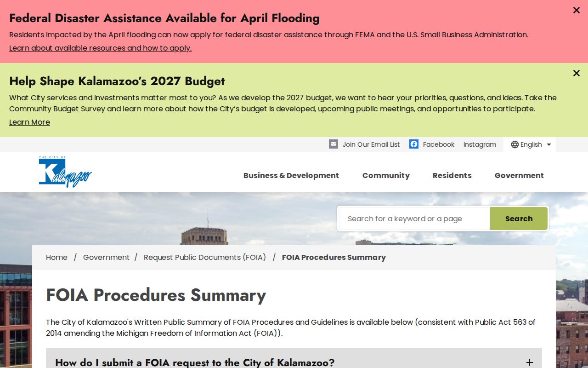Viewport: 588px width, 368px height.
Task: Dismiss the Federal Disaster Assistance alert banner
Action: [x=577, y=10]
